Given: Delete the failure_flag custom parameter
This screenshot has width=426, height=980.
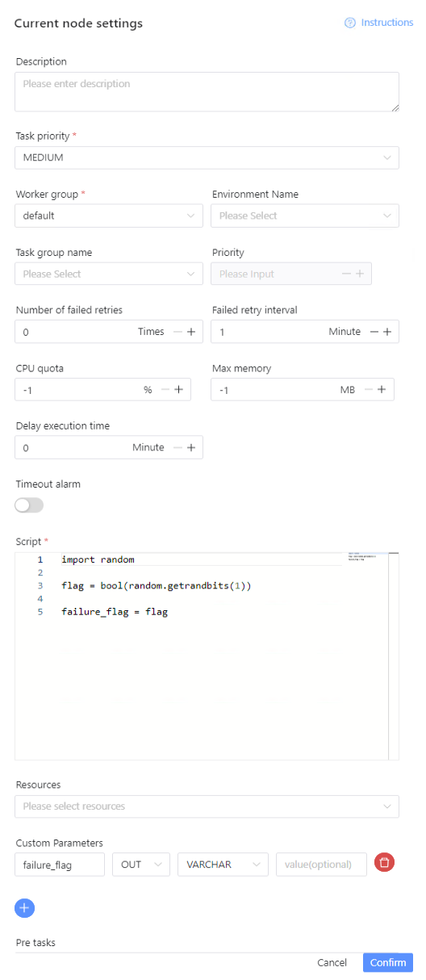Looking at the screenshot, I should click(385, 863).
